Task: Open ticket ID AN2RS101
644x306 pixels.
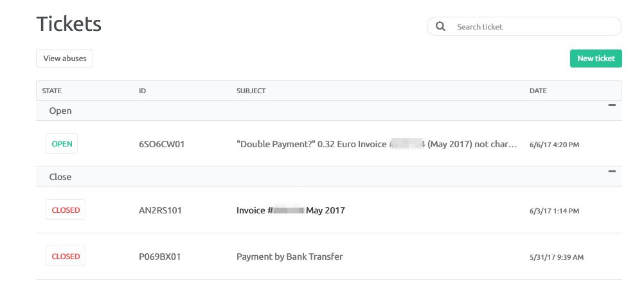Action: [x=160, y=211]
